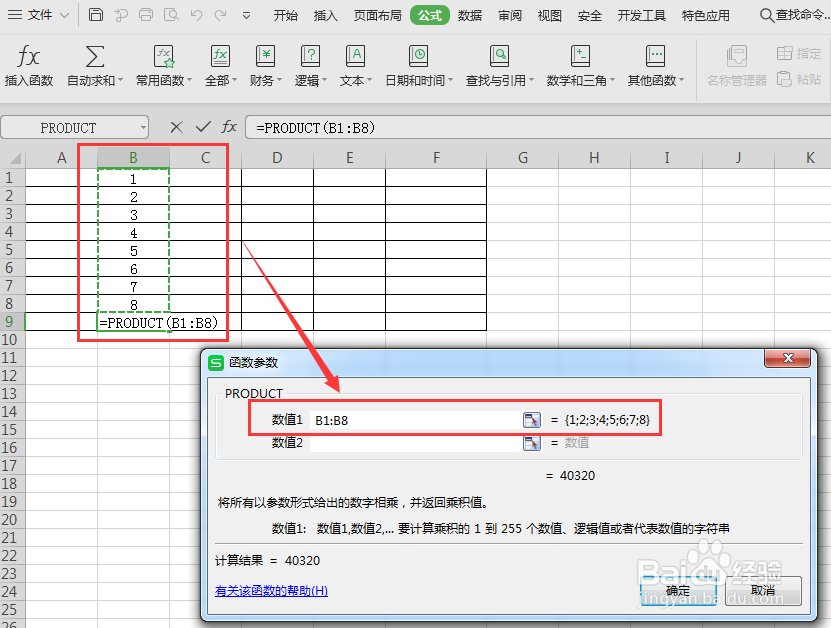This screenshot has height=628, width=831.
Task: Open the 文件 menu
Action: coord(39,15)
